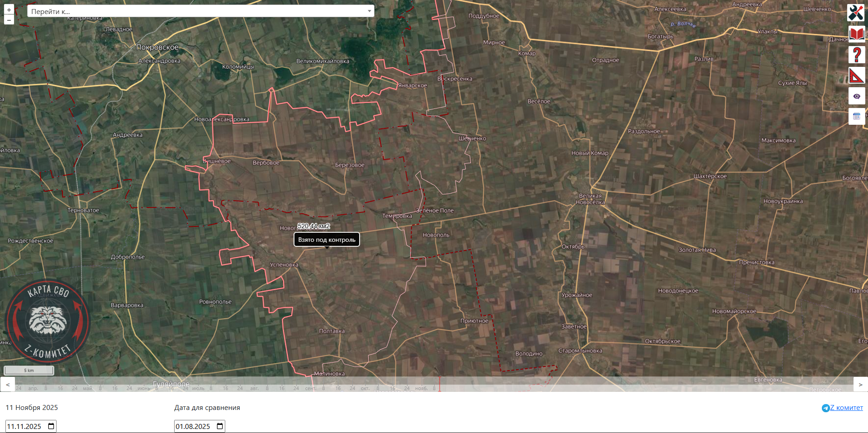Screen dimensions: 868x433
Task: Click the "Вишнёвое" map label
Action: [x=217, y=161]
